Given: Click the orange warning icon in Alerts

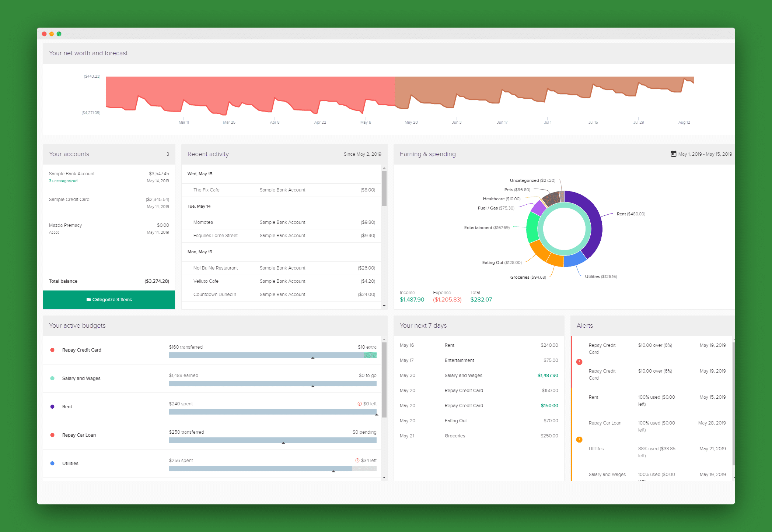Looking at the screenshot, I should tap(579, 440).
